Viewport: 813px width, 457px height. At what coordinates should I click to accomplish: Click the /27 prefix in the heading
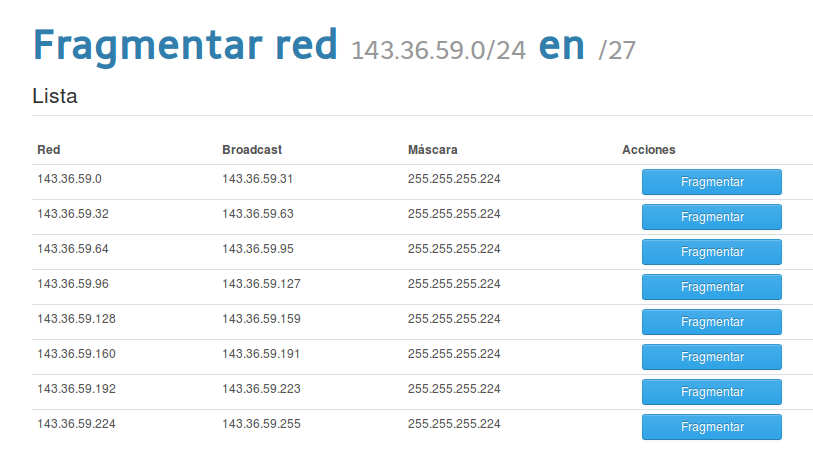coord(617,50)
